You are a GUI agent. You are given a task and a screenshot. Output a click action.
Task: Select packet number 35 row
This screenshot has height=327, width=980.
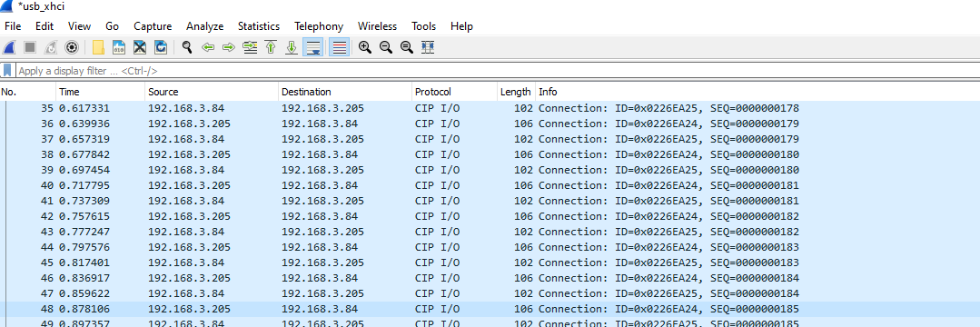coord(490,108)
